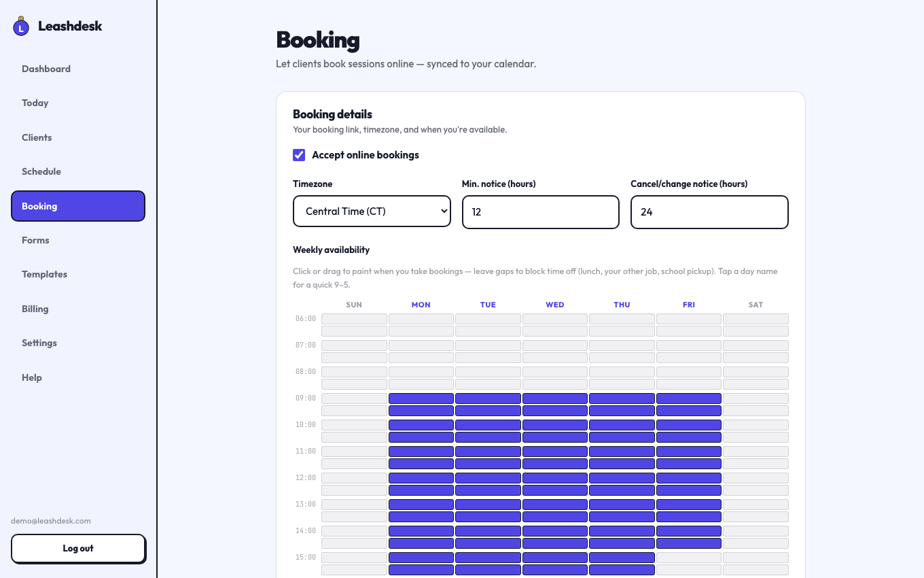Tap the FRI day header
The image size is (924, 578).
point(689,305)
